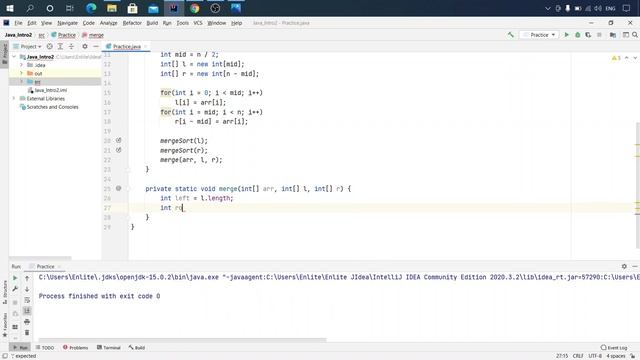Viewport: 640px width, 360px height.
Task: Click the Practice tab in Run panel
Action: [45, 266]
